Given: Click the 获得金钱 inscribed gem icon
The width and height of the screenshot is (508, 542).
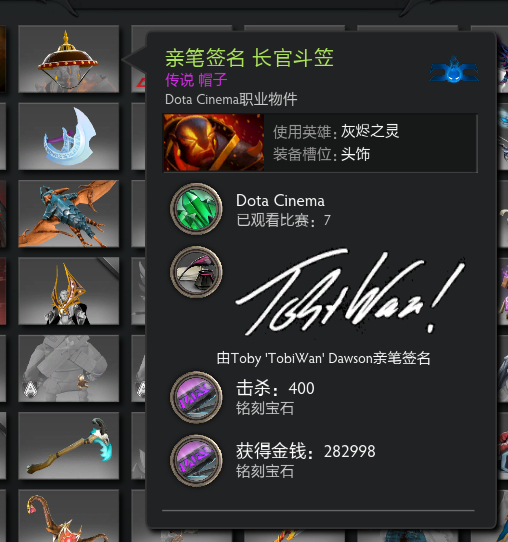Looking at the screenshot, I should click(196, 460).
